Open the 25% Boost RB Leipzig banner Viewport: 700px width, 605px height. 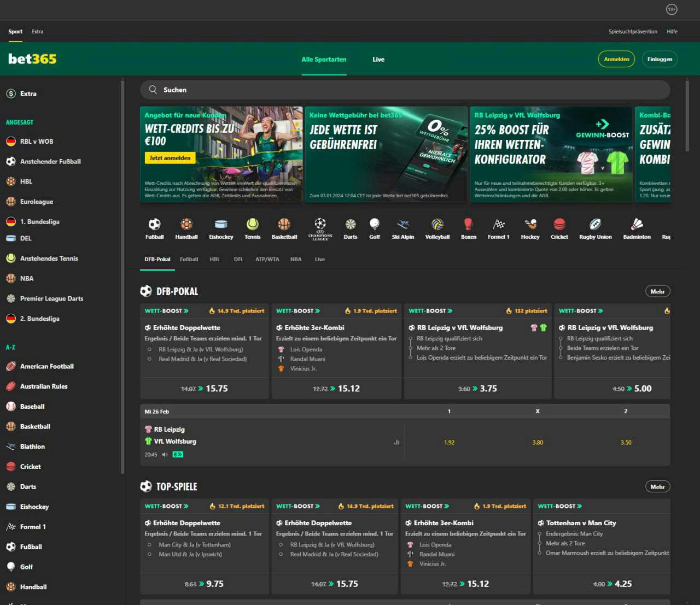(x=550, y=154)
